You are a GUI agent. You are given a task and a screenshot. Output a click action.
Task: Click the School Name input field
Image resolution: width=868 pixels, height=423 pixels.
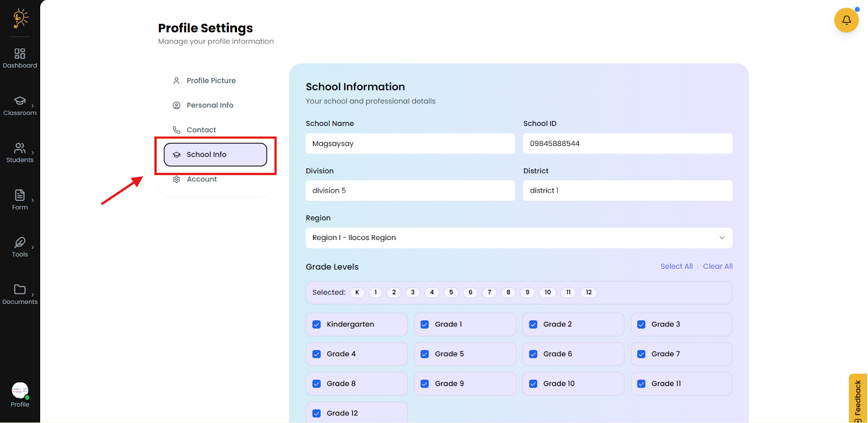410,144
